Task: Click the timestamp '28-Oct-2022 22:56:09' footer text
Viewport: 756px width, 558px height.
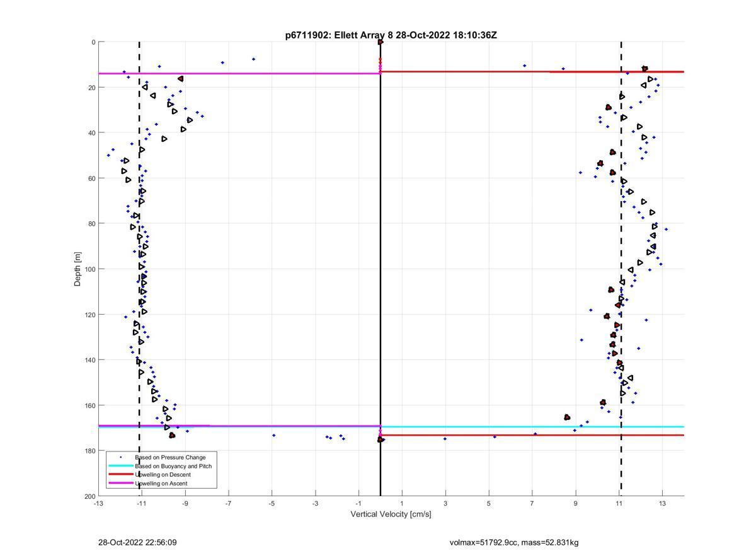Action: pyautogui.click(x=137, y=542)
